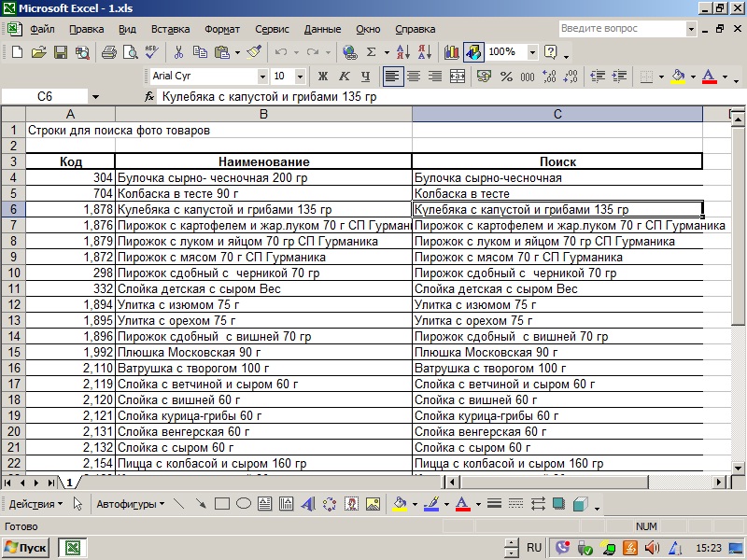This screenshot has height=560, width=747.
Task: Expand the zoom 100% dropdown
Action: pos(534,52)
